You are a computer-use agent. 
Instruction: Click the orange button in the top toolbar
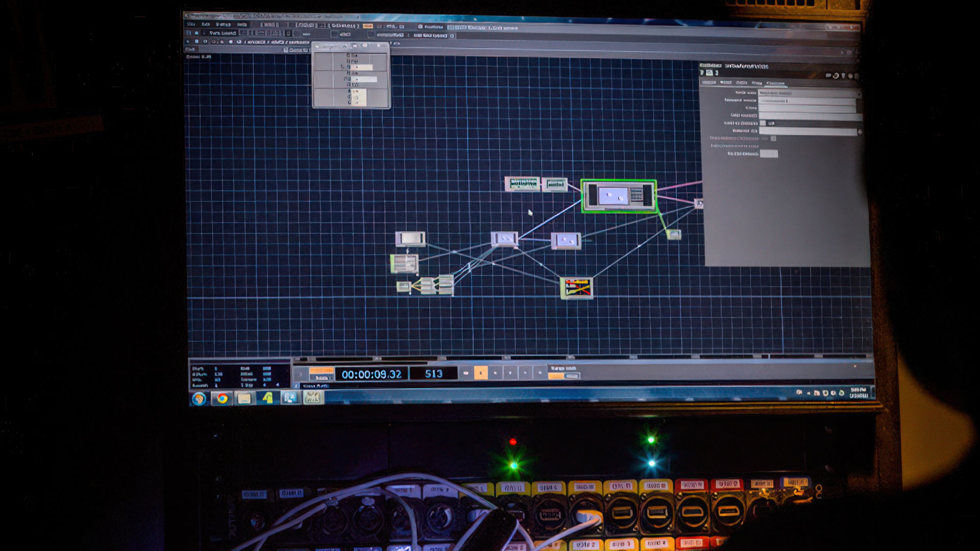(367, 26)
